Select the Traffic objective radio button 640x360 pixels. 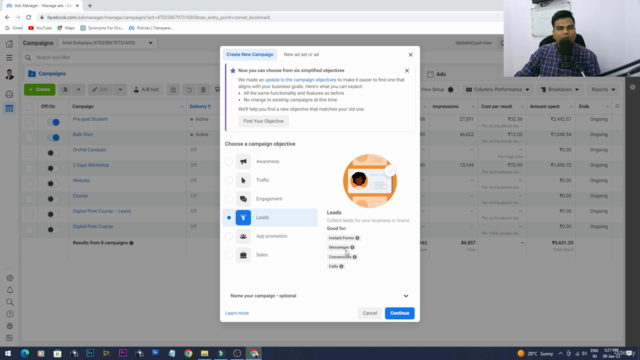(x=229, y=180)
